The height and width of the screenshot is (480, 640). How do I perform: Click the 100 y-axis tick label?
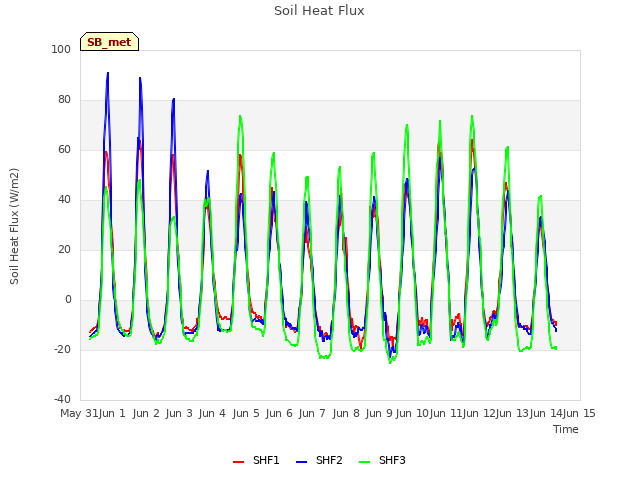pos(61,49)
